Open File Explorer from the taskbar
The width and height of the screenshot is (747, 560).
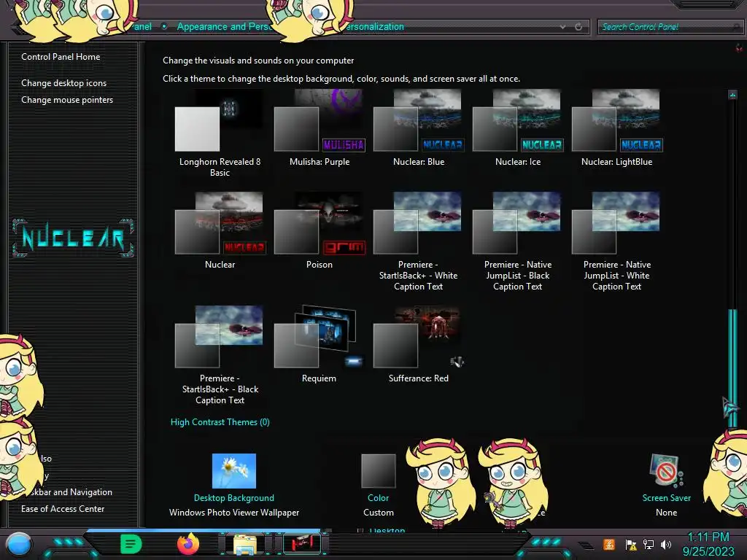pyautogui.click(x=245, y=544)
